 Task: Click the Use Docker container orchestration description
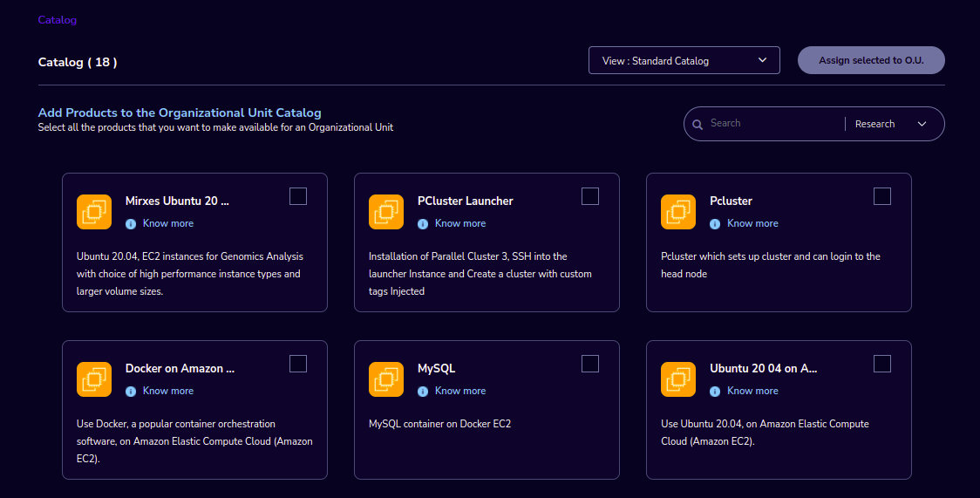[194, 441]
